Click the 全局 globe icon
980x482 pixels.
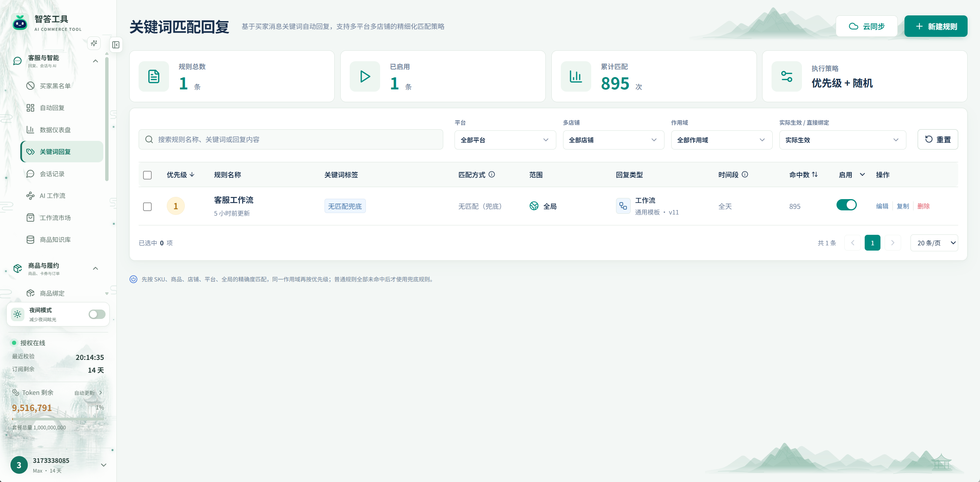coord(534,206)
